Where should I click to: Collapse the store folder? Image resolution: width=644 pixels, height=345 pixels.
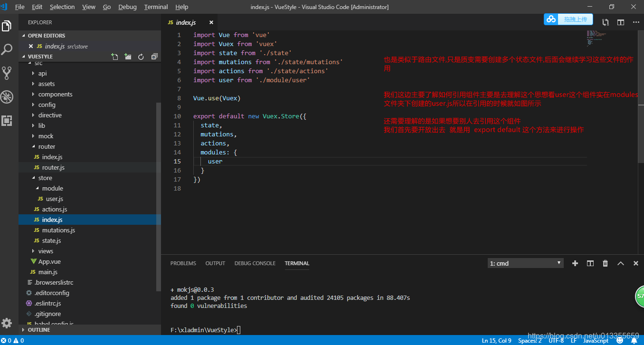[90, 178]
